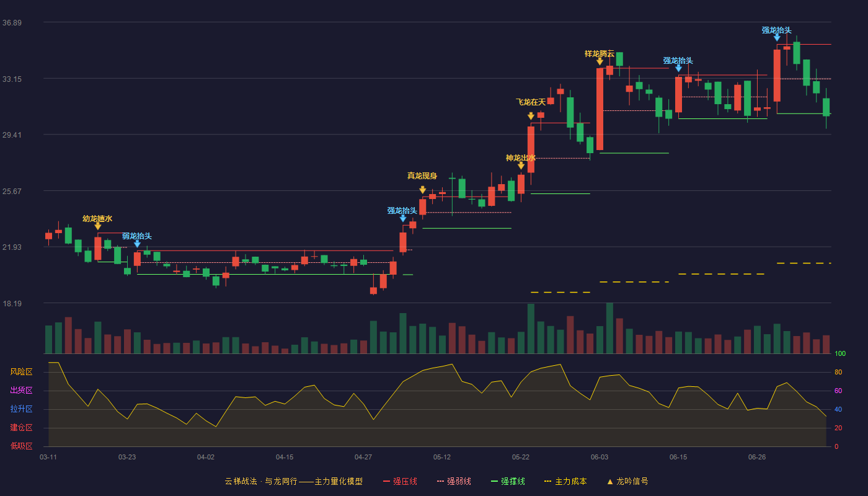868x496 pixels.
Task: Click the 29.41 price axis label
Action: (x=12, y=135)
